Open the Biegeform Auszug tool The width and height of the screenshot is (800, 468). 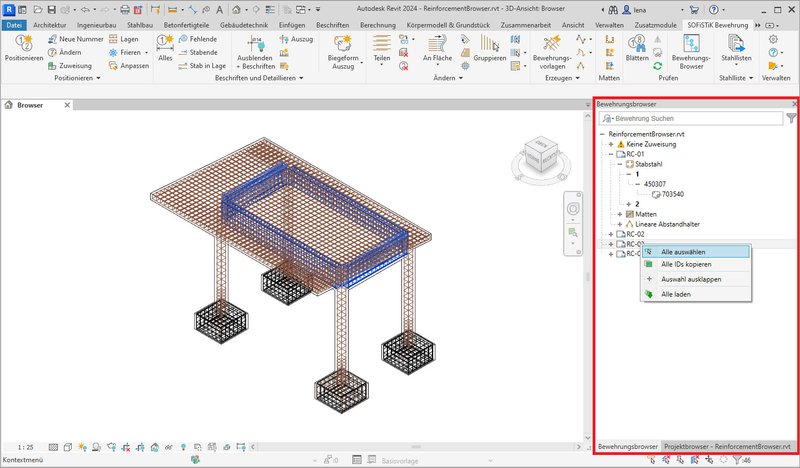click(341, 47)
